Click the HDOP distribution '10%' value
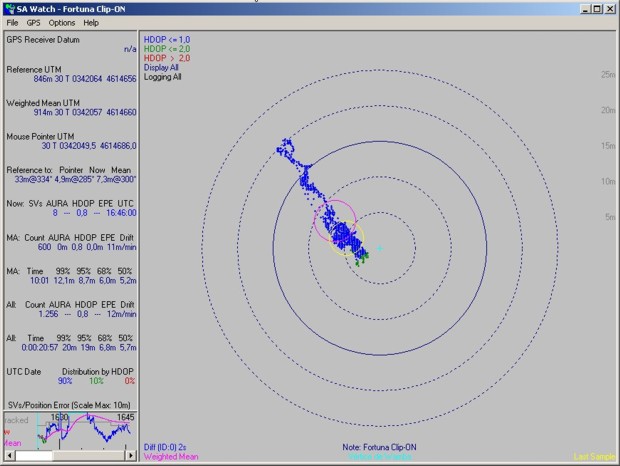620x466 pixels. pos(96,381)
